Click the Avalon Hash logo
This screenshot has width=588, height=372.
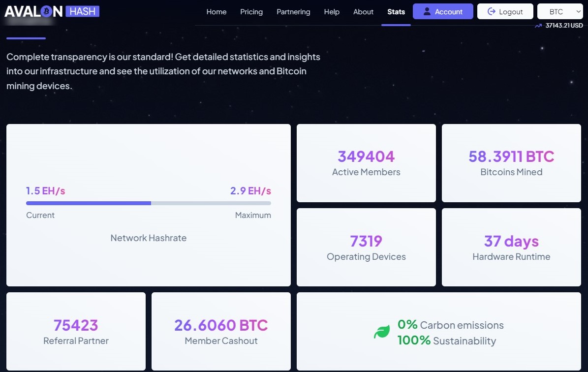[x=52, y=11]
